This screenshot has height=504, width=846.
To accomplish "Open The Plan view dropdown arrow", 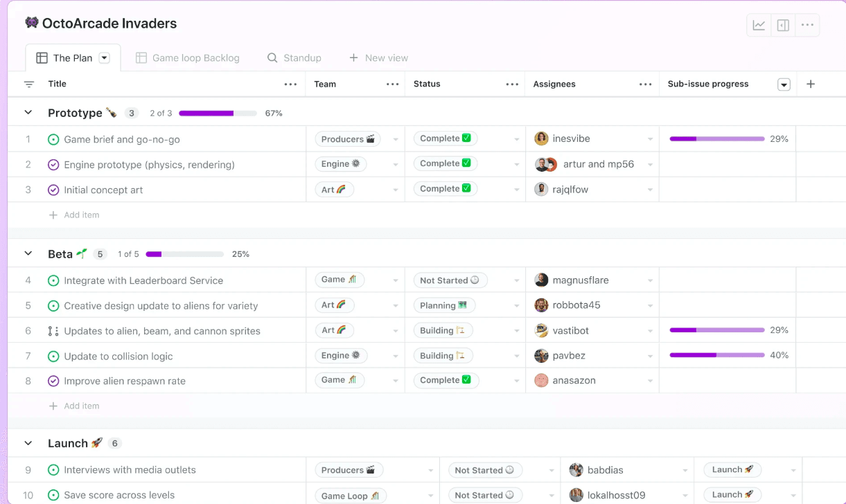I will tap(104, 58).
